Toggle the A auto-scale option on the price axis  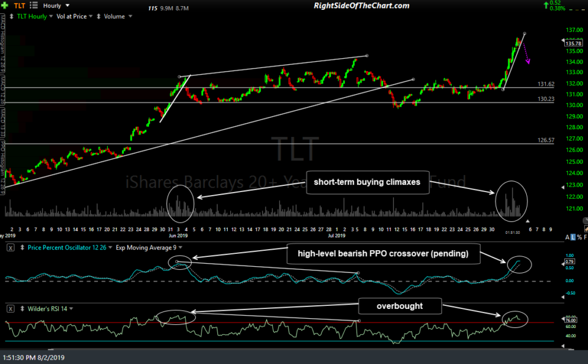click(567, 236)
